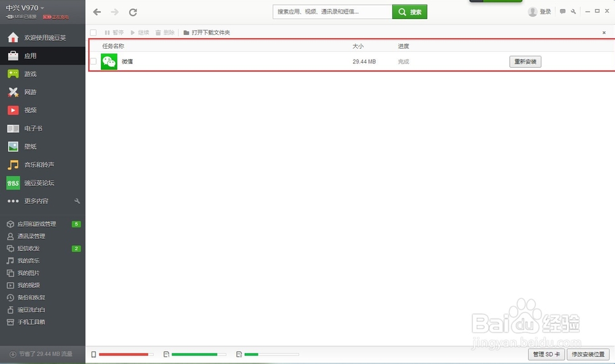Open 音乐和铃声 section
The width and height of the screenshot is (615, 364).
click(43, 165)
